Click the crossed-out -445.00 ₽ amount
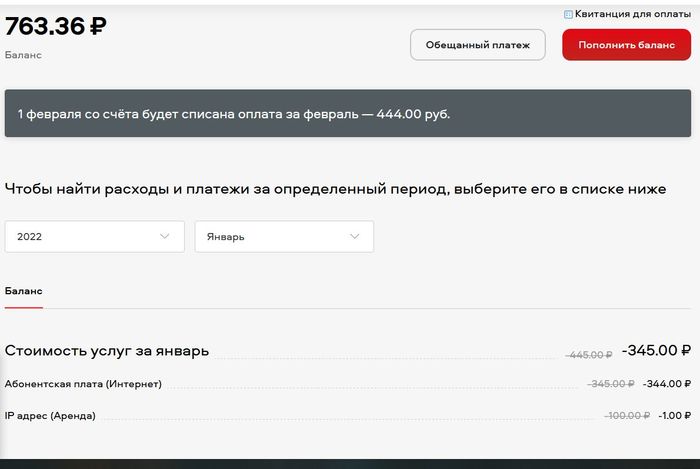 pyautogui.click(x=588, y=355)
